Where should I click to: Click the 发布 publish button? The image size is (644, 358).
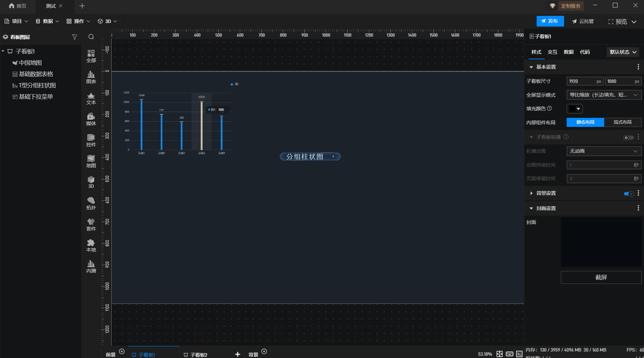click(x=550, y=21)
